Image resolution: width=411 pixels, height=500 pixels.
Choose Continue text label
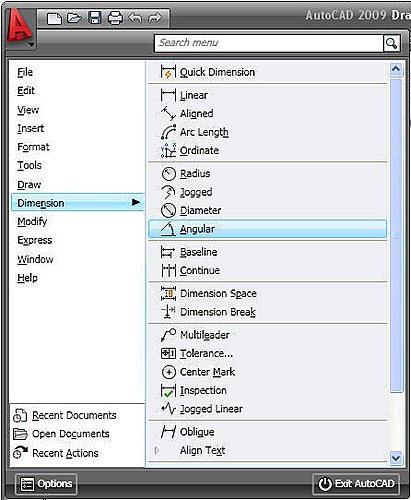click(200, 270)
